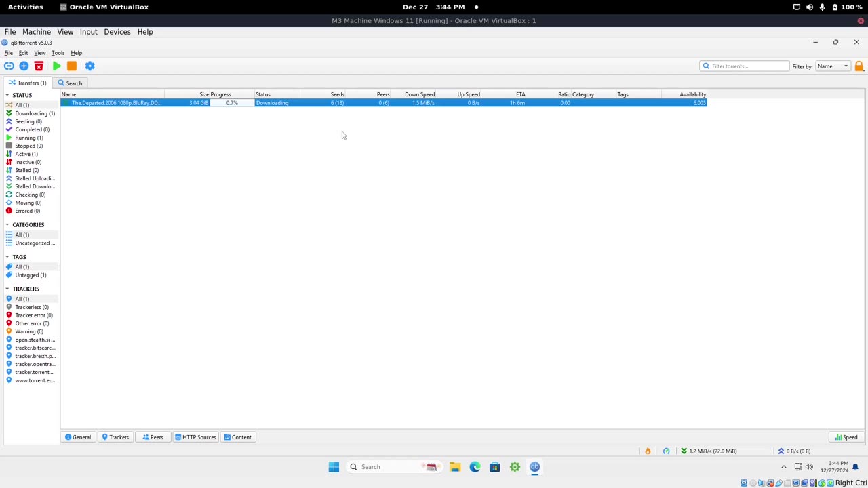Collapse the TRACKERS filter section
The width and height of the screenshot is (868, 488).
tap(7, 289)
